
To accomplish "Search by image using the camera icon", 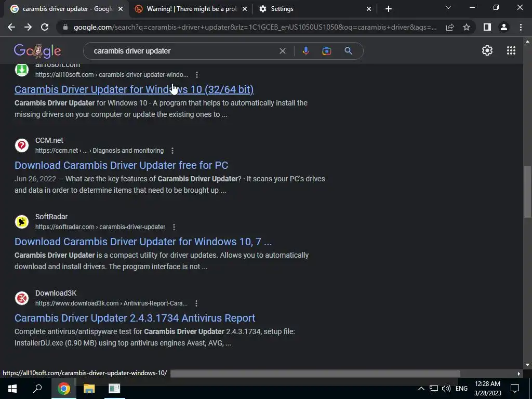I will coord(326,51).
